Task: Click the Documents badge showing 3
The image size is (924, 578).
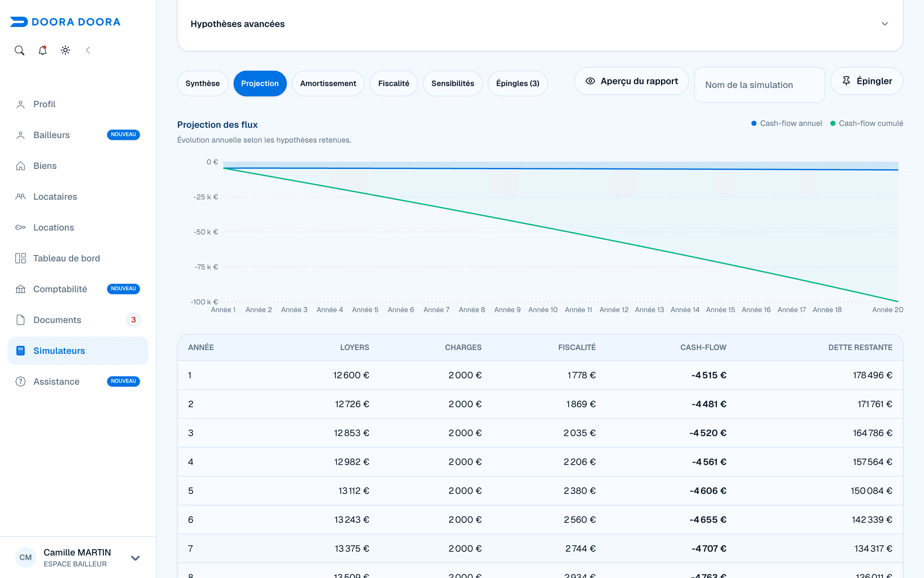Action: (x=133, y=320)
